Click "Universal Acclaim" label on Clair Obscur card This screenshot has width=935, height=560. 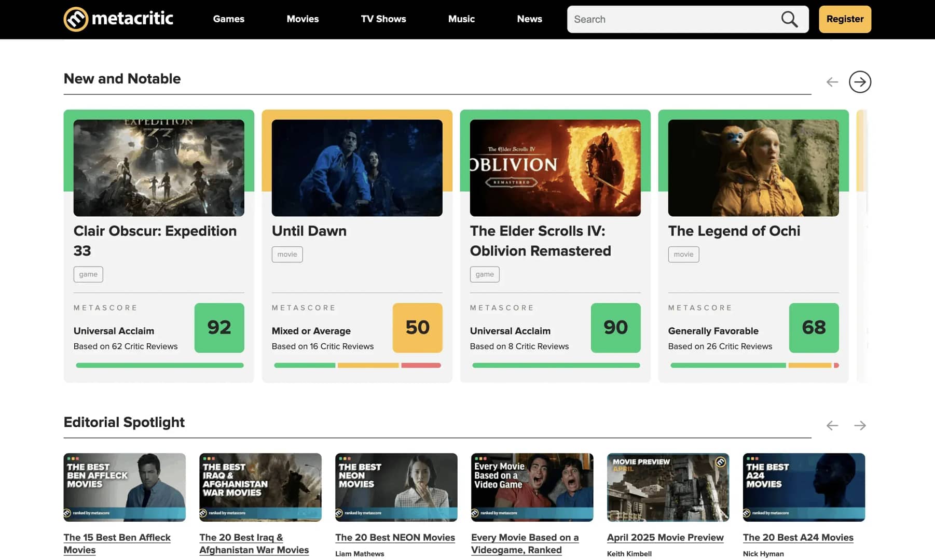click(x=114, y=331)
